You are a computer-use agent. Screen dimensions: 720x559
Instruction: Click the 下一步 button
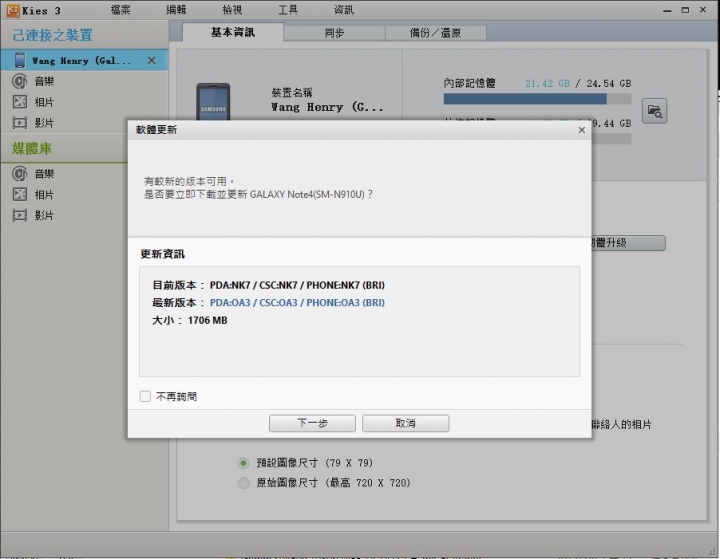pos(312,423)
